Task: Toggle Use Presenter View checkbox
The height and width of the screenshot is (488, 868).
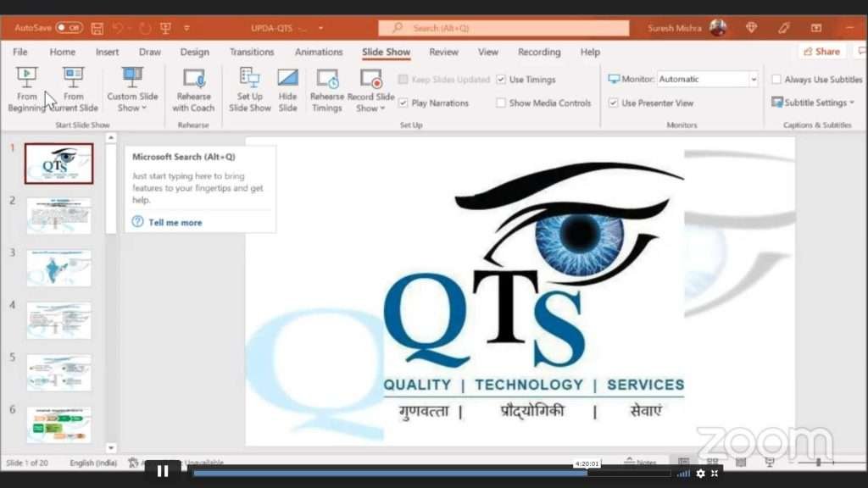Action: tap(614, 103)
